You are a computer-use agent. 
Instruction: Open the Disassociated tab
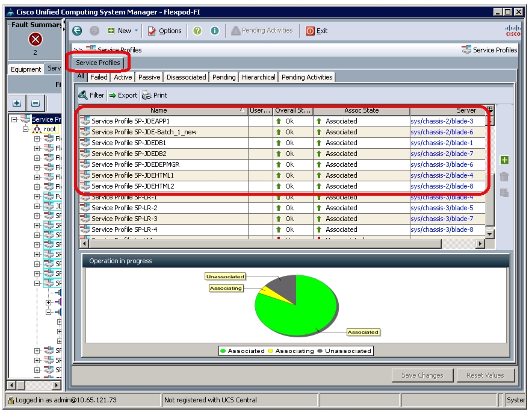187,77
